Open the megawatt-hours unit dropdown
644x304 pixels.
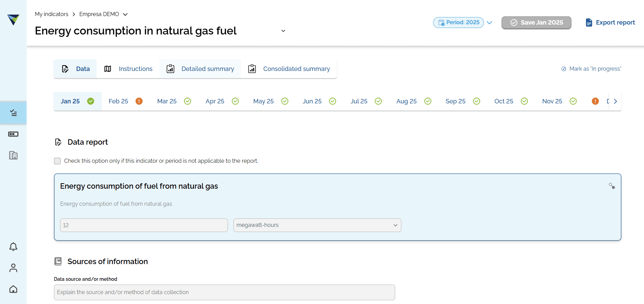[317, 225]
